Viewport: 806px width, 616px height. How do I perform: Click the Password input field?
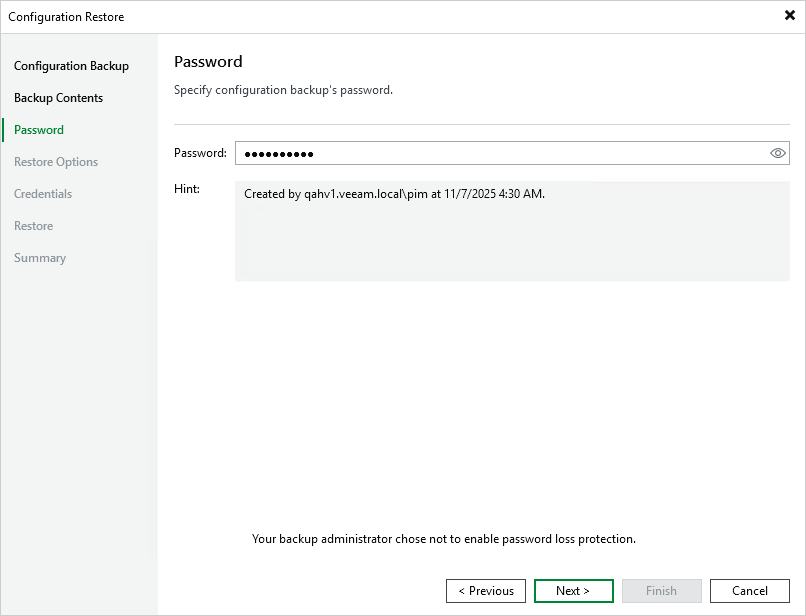click(512, 153)
